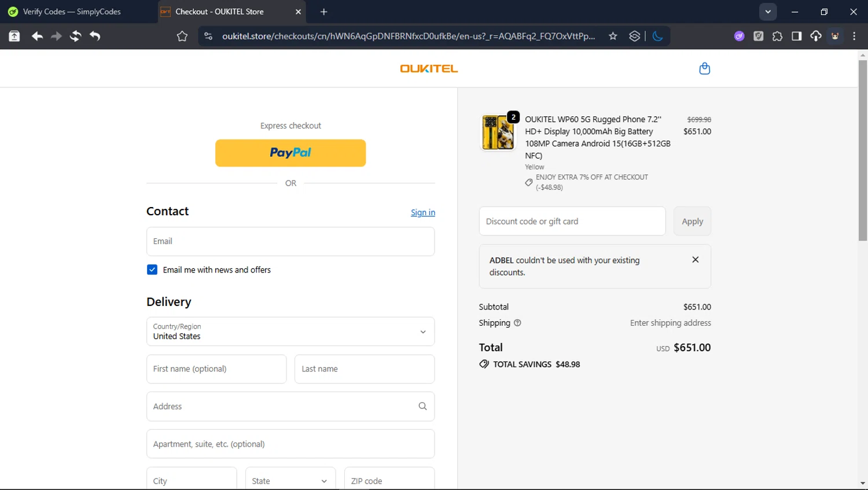Close the Checkout - OUKITEL Store tab

point(298,12)
